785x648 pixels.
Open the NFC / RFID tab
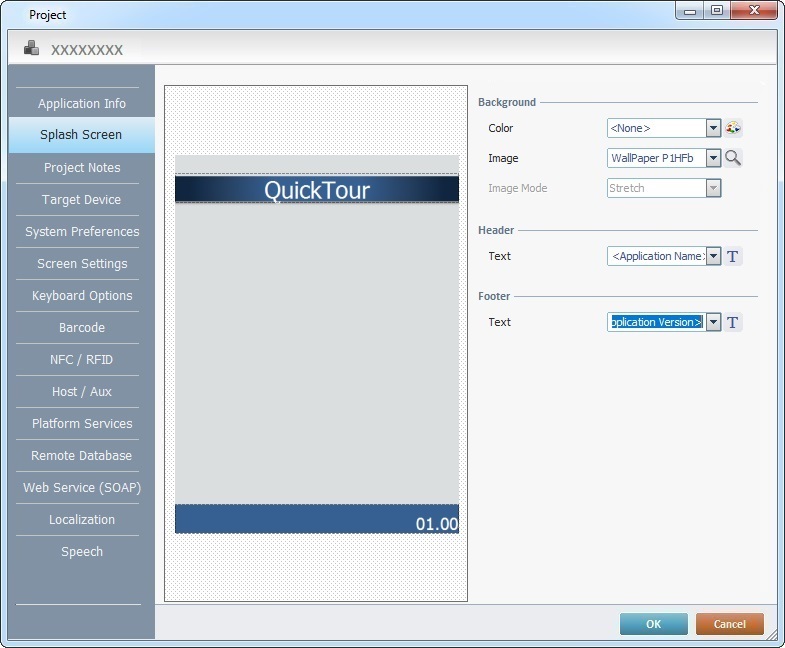(81, 360)
